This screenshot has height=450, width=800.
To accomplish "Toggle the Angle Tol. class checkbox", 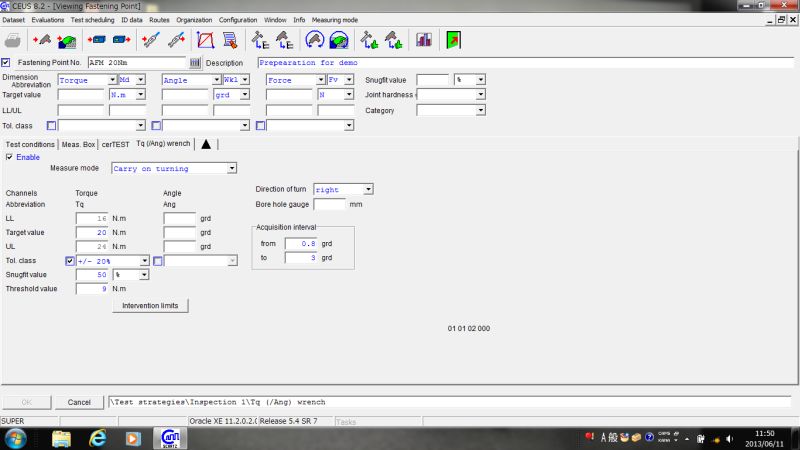I will pyautogui.click(x=158, y=261).
